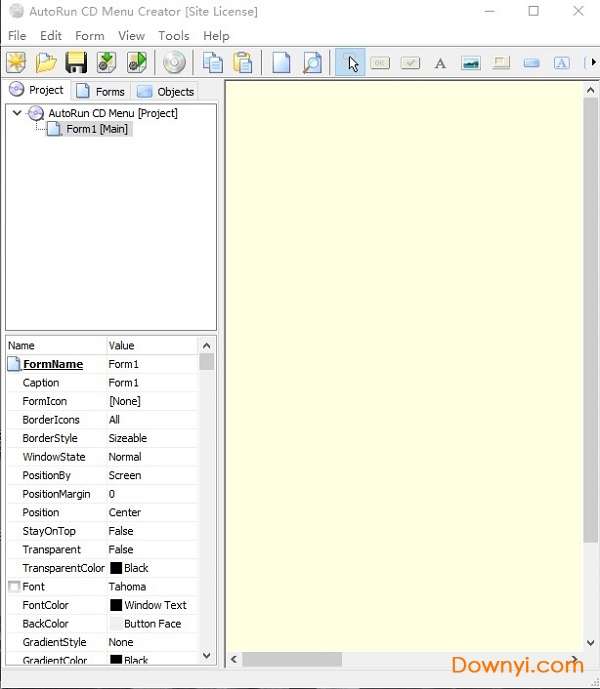This screenshot has height=689, width=600.
Task: Toggle the StayOnTop value False
Action: 121,531
